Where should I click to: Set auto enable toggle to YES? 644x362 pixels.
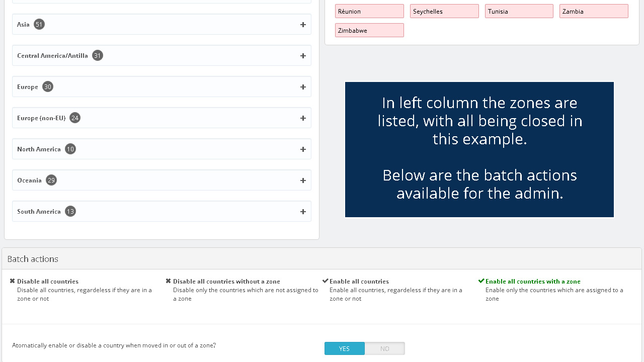point(345,348)
